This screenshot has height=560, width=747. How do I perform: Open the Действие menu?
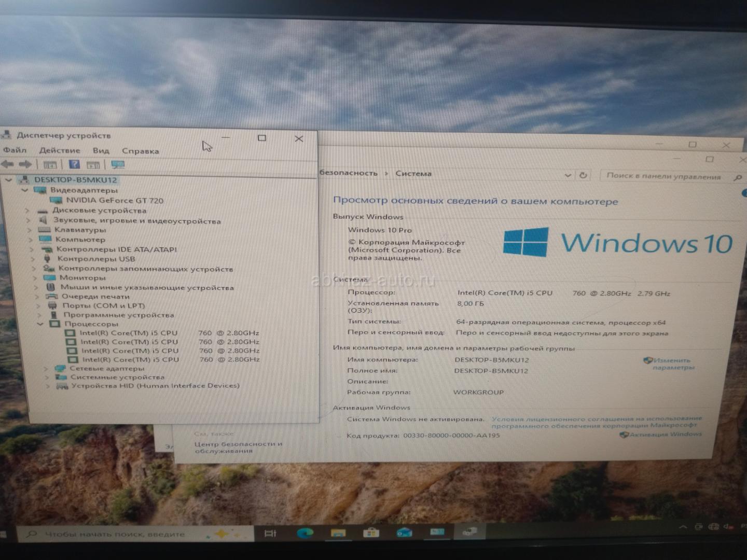60,150
